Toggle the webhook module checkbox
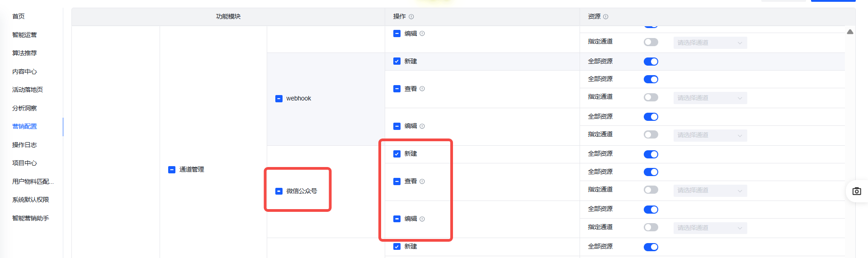Image resolution: width=868 pixels, height=258 pixels. [279, 99]
